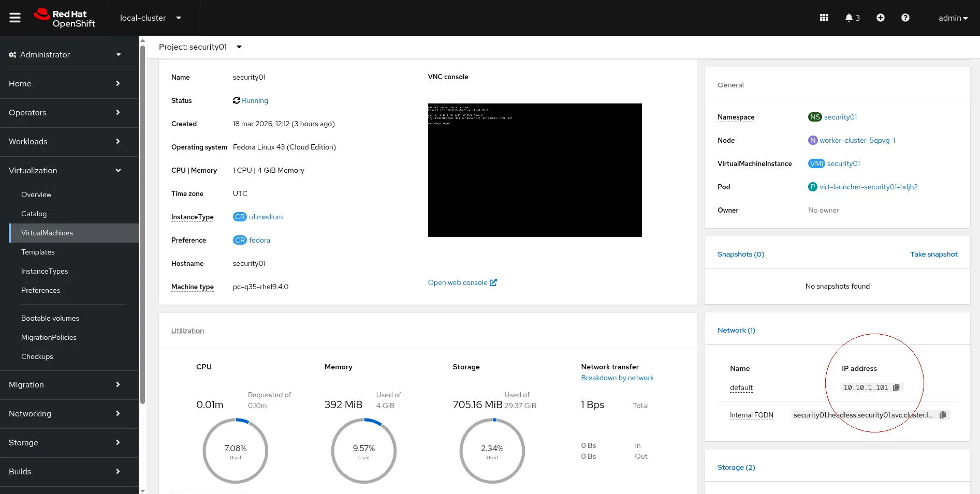
Task: Switch the Administrator perspective dropdown
Action: (x=65, y=55)
